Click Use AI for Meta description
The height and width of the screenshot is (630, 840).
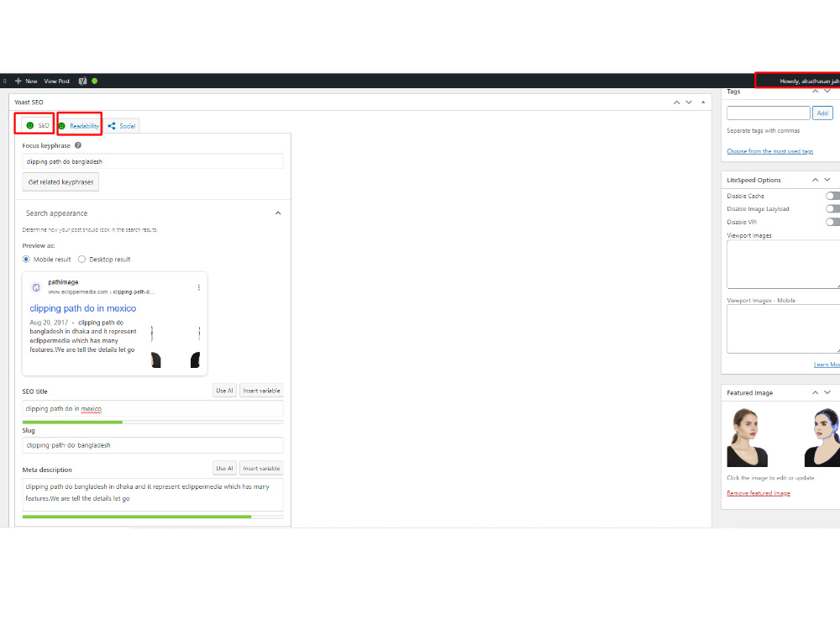coord(224,468)
